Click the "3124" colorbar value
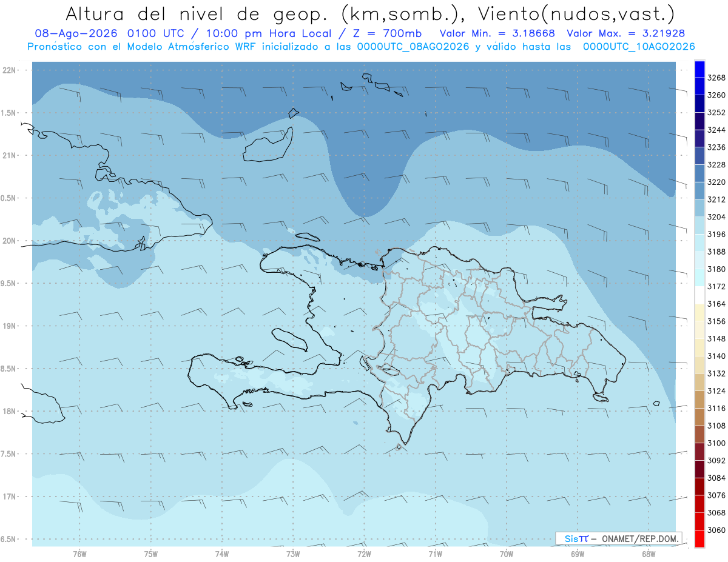Viewport: 728px width, 562px height. pos(716,391)
